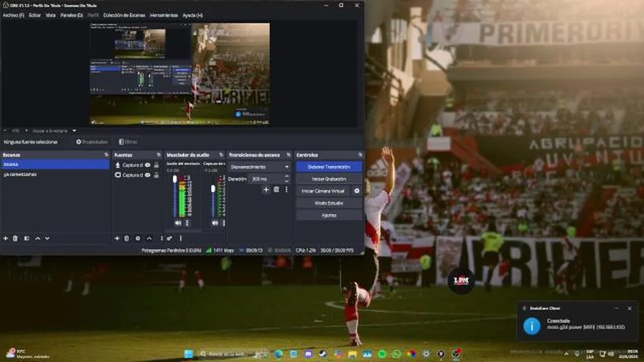Viewport: 644px width, 362px height.
Task: Open scene filters icon in Escenas toolbar
Action: (27, 238)
